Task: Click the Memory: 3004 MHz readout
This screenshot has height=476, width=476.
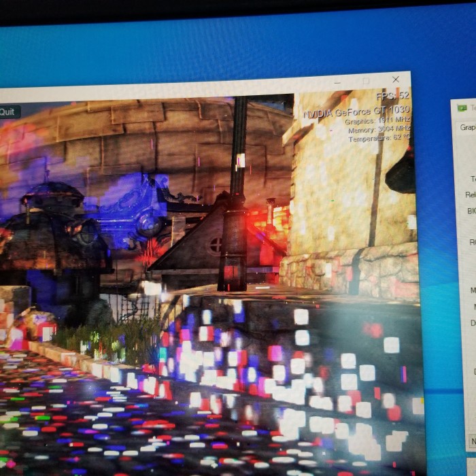Action: click(x=379, y=130)
